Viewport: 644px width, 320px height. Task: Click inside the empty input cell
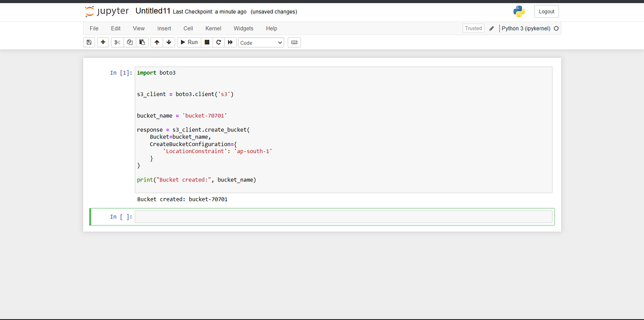pos(343,216)
